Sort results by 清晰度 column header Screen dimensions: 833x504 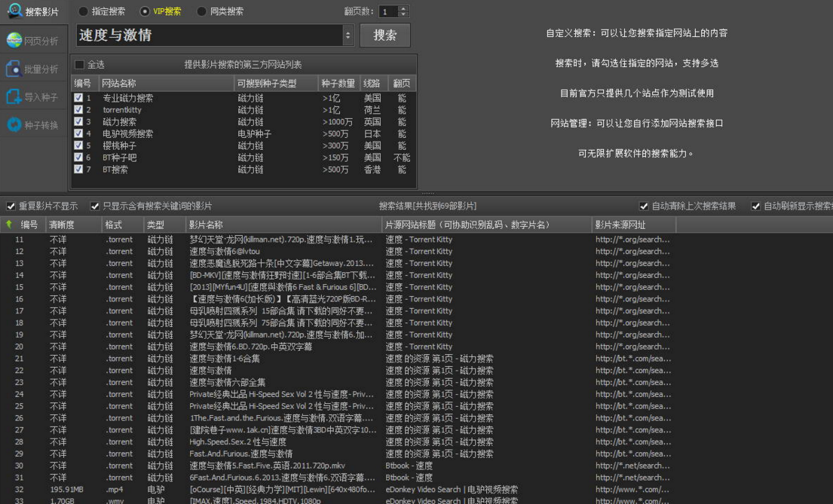(x=63, y=225)
